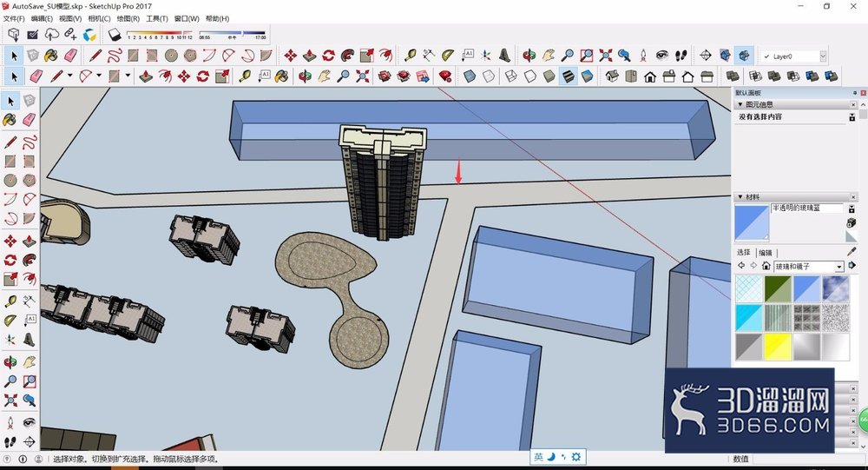The height and width of the screenshot is (470, 868).
Task: Select the Trim solid tool
Action: coord(812,76)
